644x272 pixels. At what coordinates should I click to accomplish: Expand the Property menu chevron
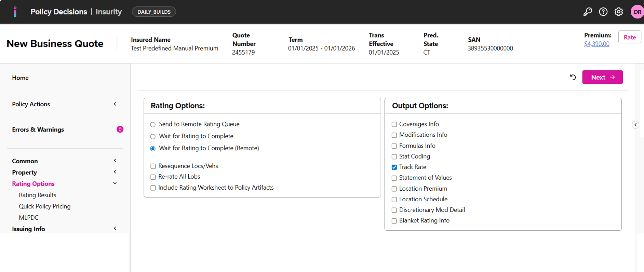click(115, 172)
